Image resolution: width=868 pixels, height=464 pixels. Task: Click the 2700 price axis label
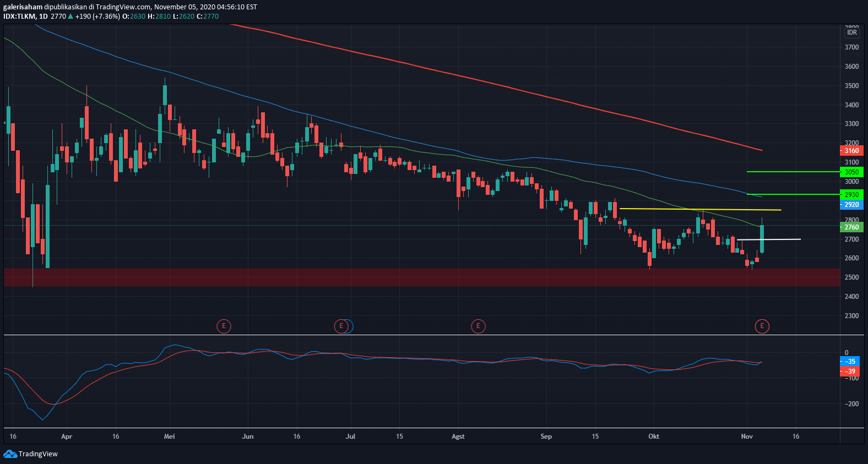click(x=851, y=239)
